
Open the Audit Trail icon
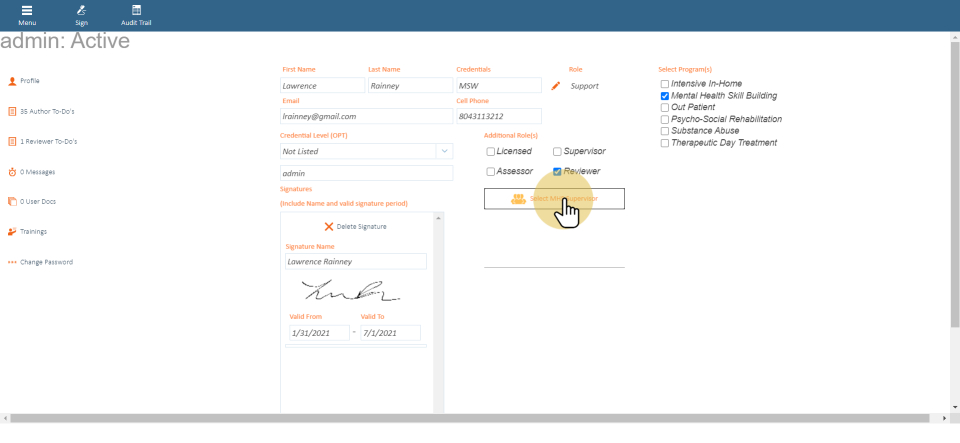[x=136, y=10]
